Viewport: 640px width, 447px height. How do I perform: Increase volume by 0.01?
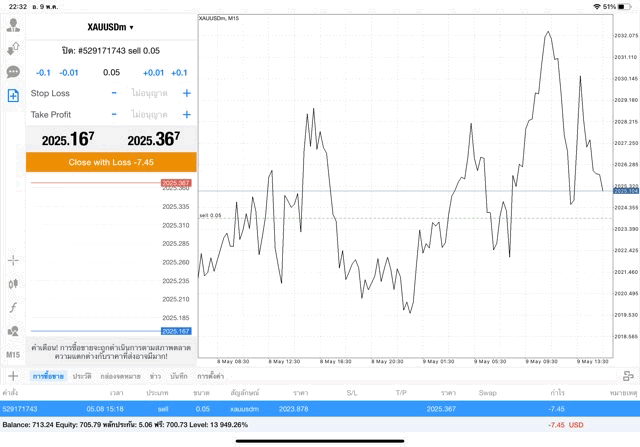(x=153, y=73)
